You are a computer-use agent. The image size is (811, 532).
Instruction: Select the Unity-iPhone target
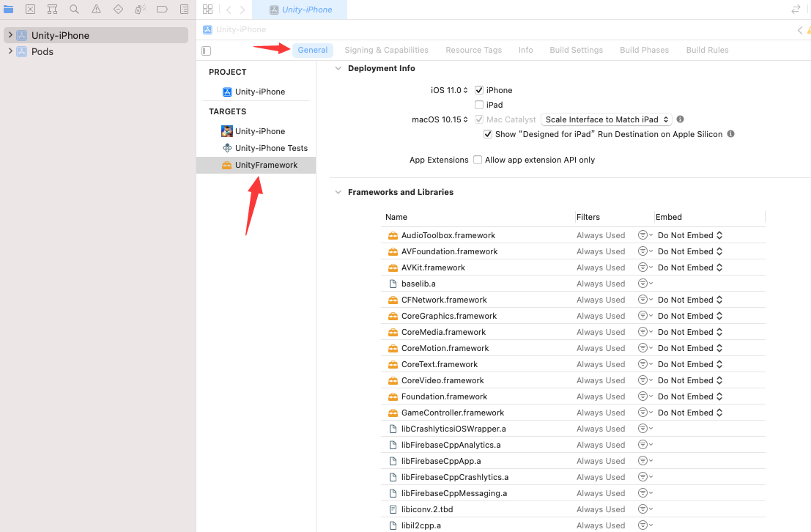click(x=254, y=131)
